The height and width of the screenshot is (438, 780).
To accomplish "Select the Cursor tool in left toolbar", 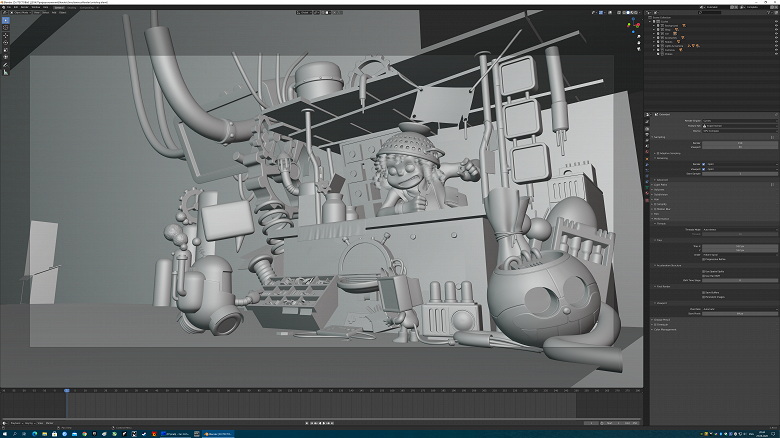I will click(x=5, y=26).
